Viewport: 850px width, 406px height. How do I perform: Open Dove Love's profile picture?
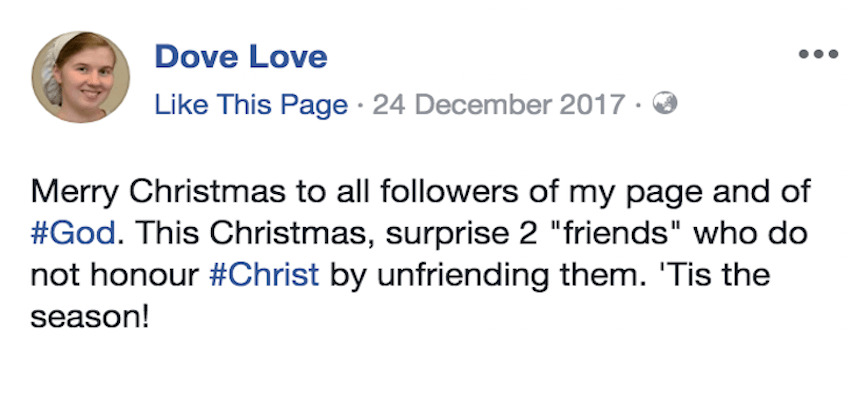tap(82, 77)
